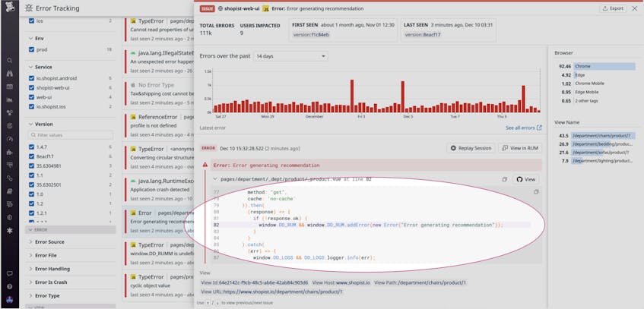The width and height of the screenshot is (644, 309).
Task: Uncheck version 35.6304981 checkbox
Action: click(32, 166)
